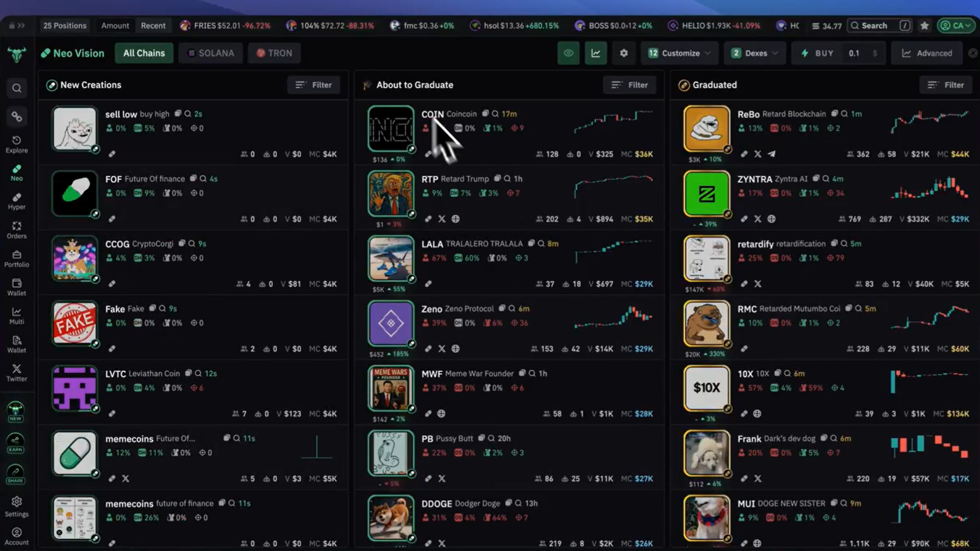
Task: Click Filter in New Creations column
Action: [314, 85]
